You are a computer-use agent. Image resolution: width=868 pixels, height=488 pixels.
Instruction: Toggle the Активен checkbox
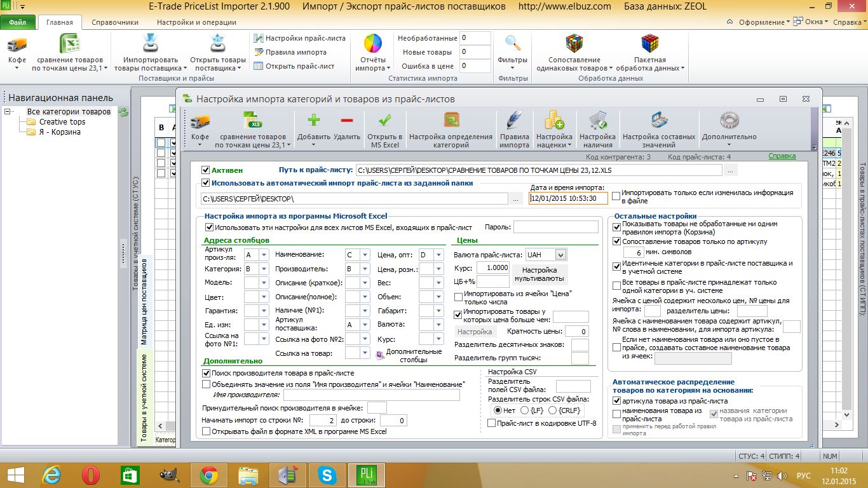[x=206, y=170]
